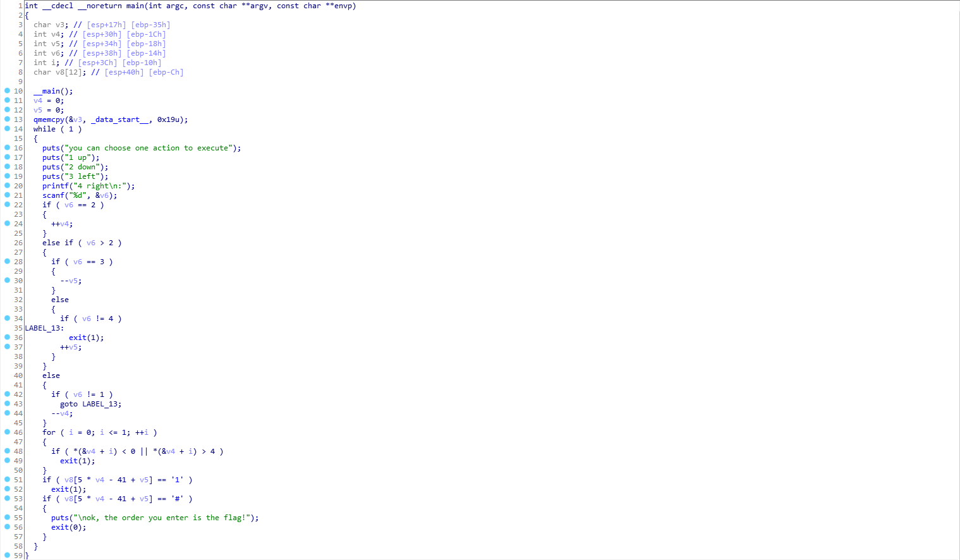The height and width of the screenshot is (560, 960).
Task: Click the blue dot beside 'goto LABEL_13;'
Action: point(7,403)
